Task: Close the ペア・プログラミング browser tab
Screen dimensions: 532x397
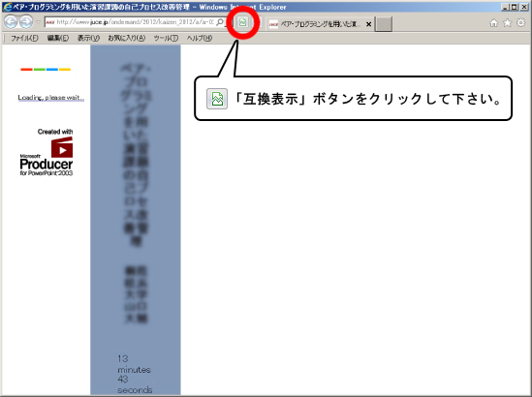Action: pyautogui.click(x=368, y=24)
